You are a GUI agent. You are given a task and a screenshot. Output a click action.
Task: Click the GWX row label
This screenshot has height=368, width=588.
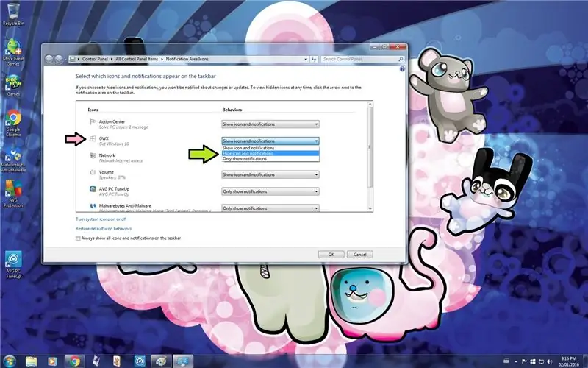coord(104,138)
